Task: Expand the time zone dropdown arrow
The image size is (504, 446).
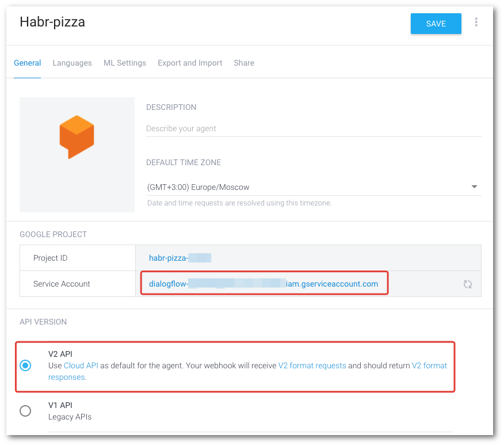Action: pyautogui.click(x=474, y=186)
